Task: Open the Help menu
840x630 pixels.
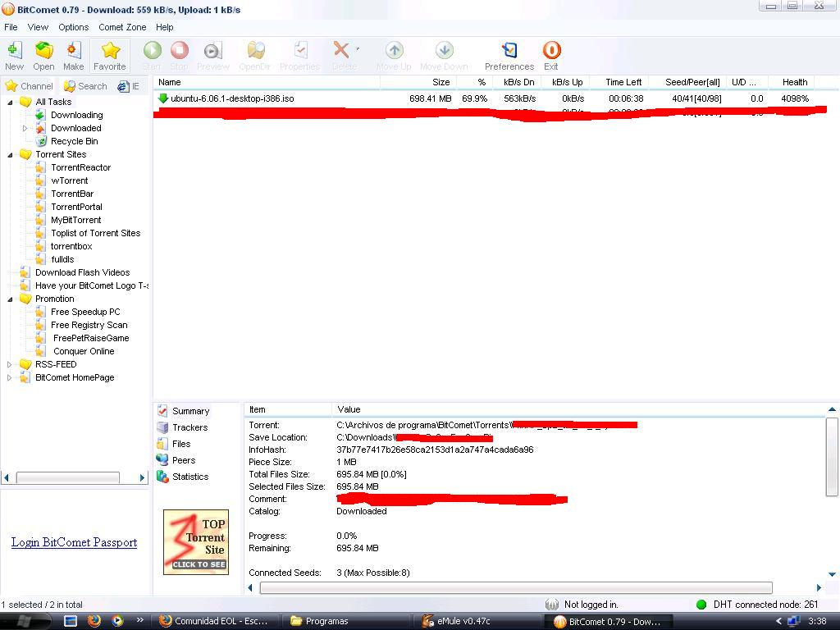Action: click(164, 27)
